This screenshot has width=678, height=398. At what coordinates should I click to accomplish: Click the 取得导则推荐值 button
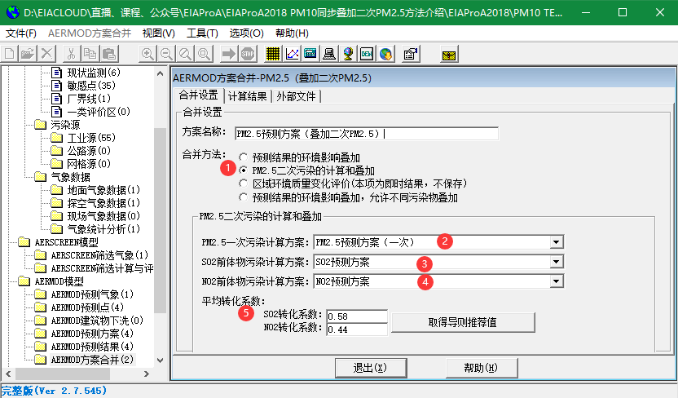tap(463, 322)
